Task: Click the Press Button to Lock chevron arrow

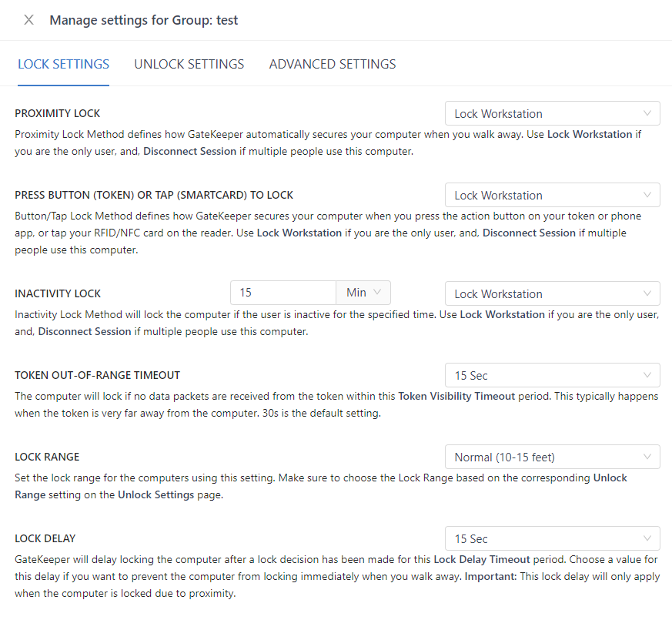Action: [647, 195]
